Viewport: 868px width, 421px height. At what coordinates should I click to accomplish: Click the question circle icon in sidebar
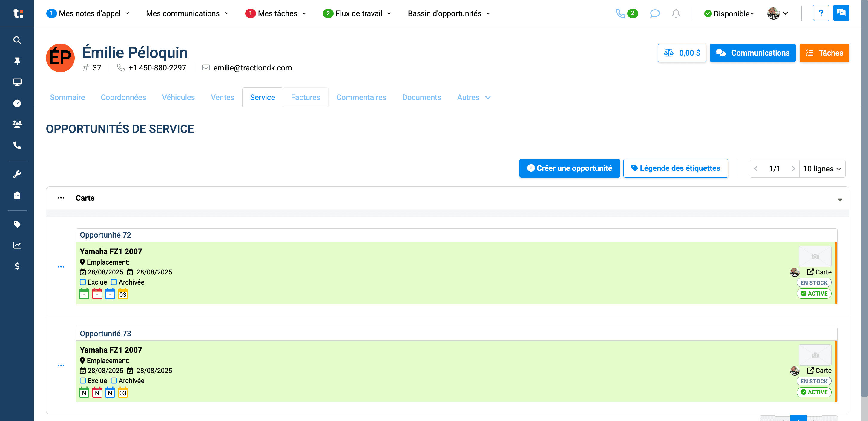click(17, 103)
